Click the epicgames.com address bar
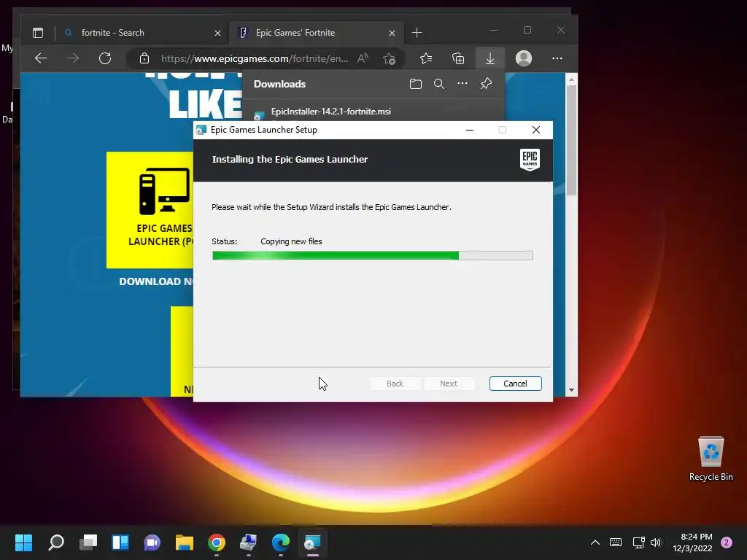 pos(255,58)
